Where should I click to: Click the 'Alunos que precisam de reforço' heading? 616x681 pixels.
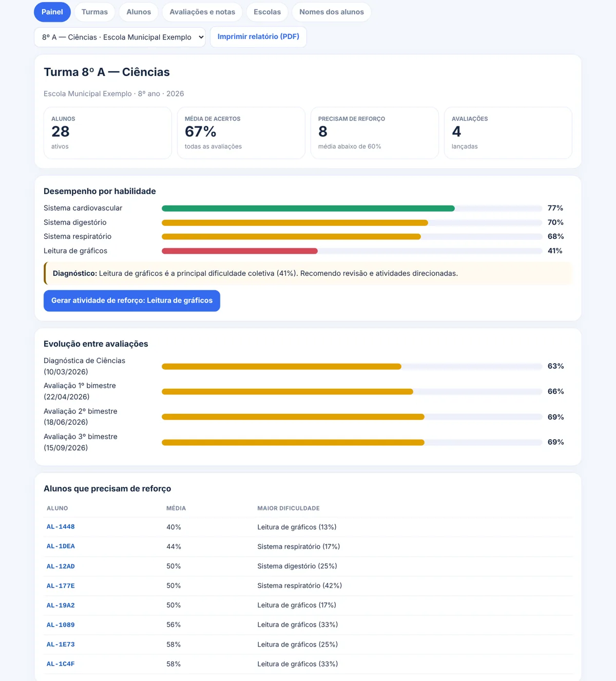coord(107,489)
